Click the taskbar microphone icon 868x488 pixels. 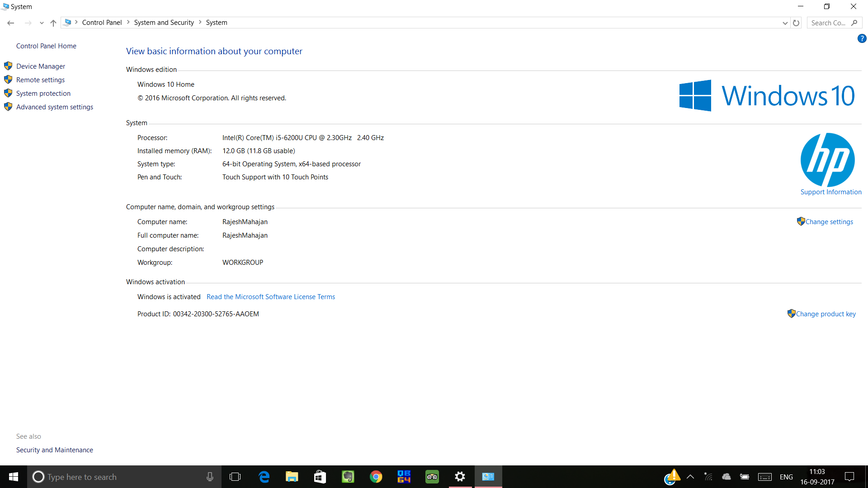pyautogui.click(x=210, y=477)
